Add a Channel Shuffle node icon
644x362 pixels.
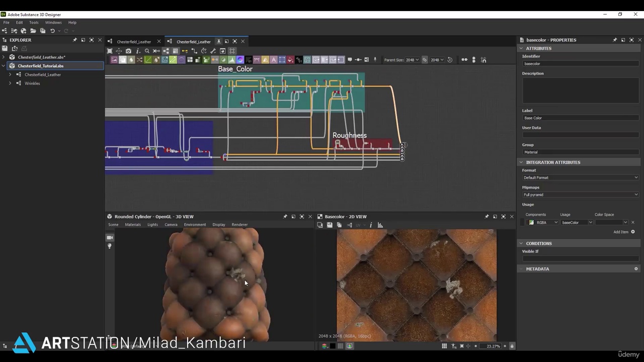[139, 60]
